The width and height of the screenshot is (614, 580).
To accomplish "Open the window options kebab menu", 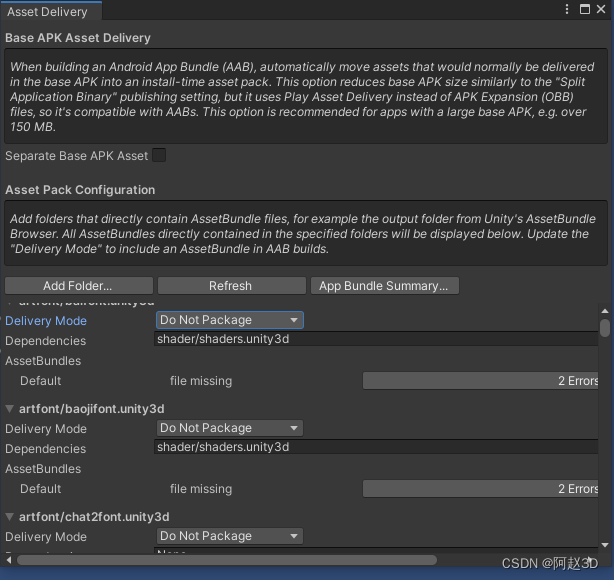I will click(567, 9).
